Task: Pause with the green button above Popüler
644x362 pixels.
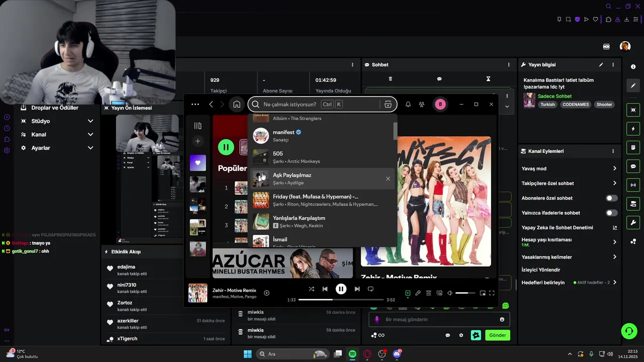Action: tap(226, 147)
